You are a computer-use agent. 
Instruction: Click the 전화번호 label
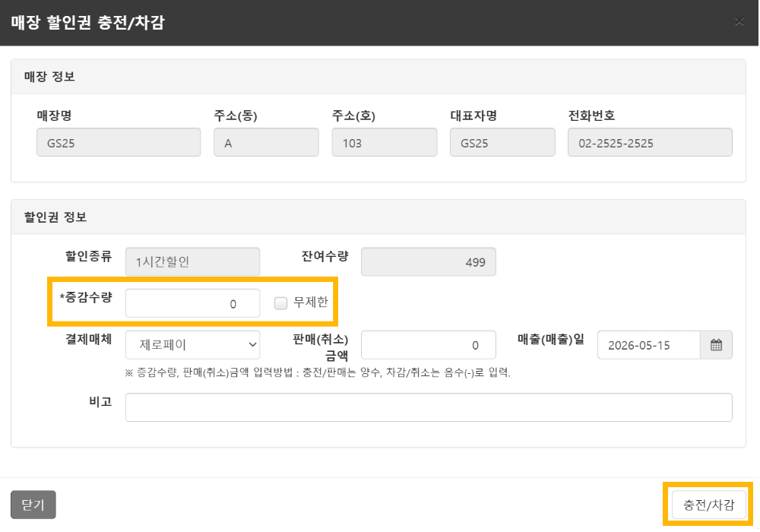(x=591, y=116)
